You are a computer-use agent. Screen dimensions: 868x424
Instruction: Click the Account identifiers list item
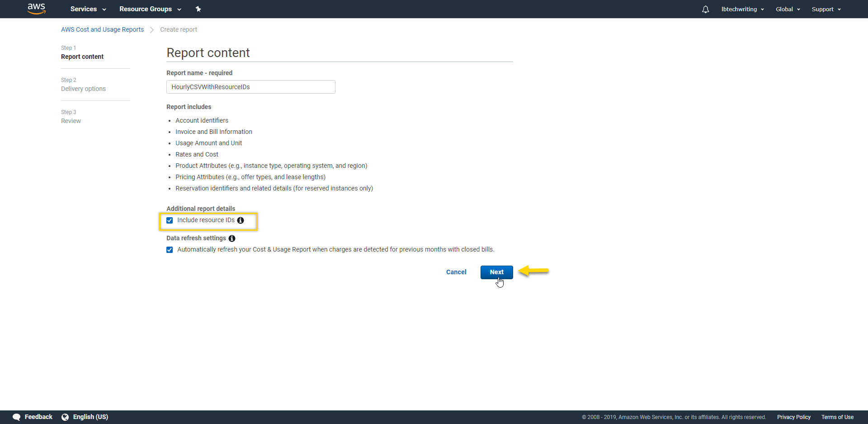point(202,120)
